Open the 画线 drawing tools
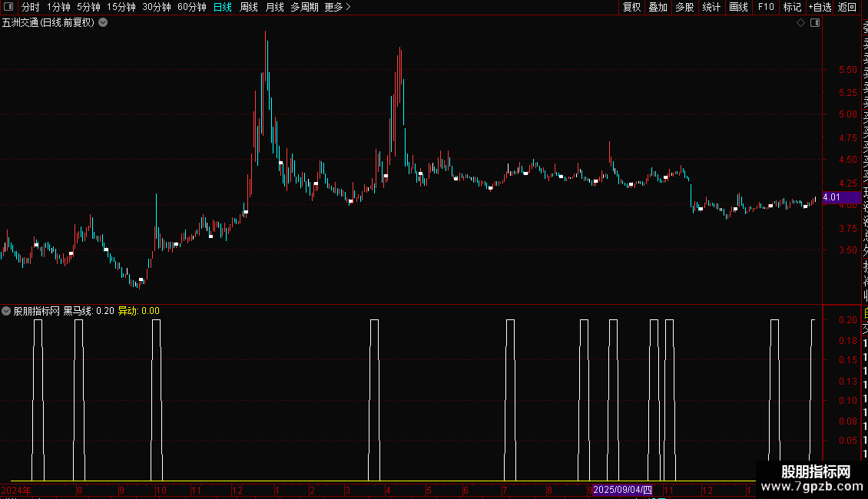 pyautogui.click(x=738, y=7)
